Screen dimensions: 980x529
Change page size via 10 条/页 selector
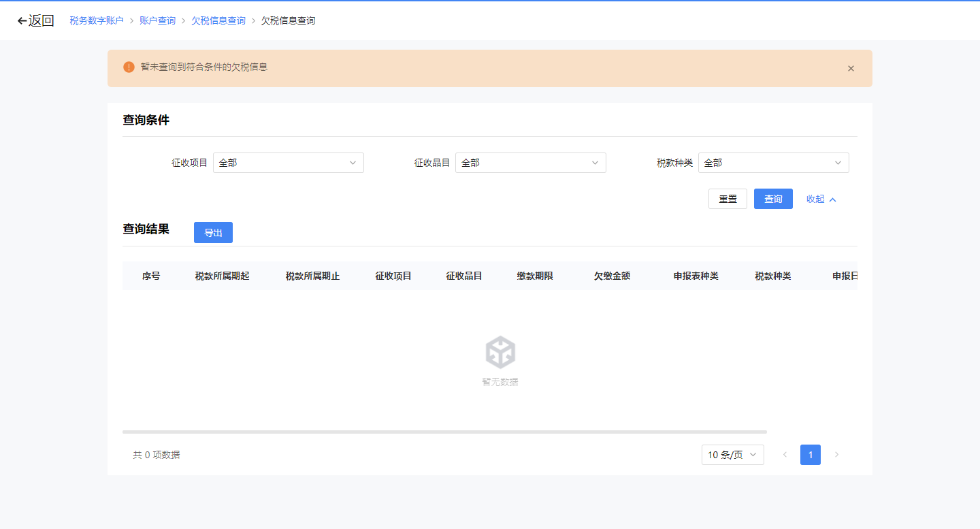point(732,455)
